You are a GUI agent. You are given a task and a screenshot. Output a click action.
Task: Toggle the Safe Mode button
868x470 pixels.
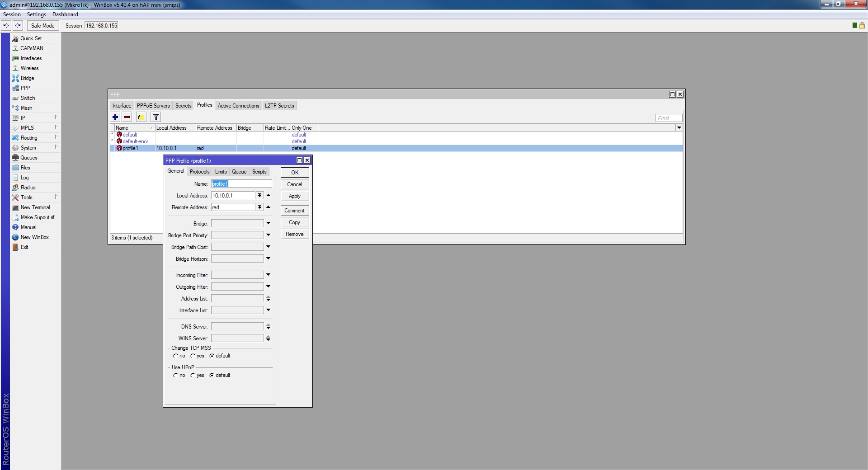(x=42, y=26)
